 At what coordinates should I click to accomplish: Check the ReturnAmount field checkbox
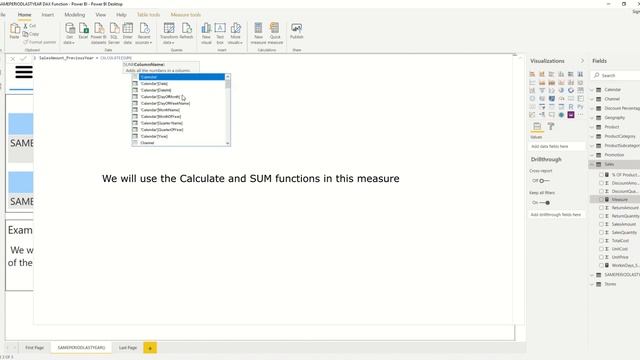coord(601,207)
